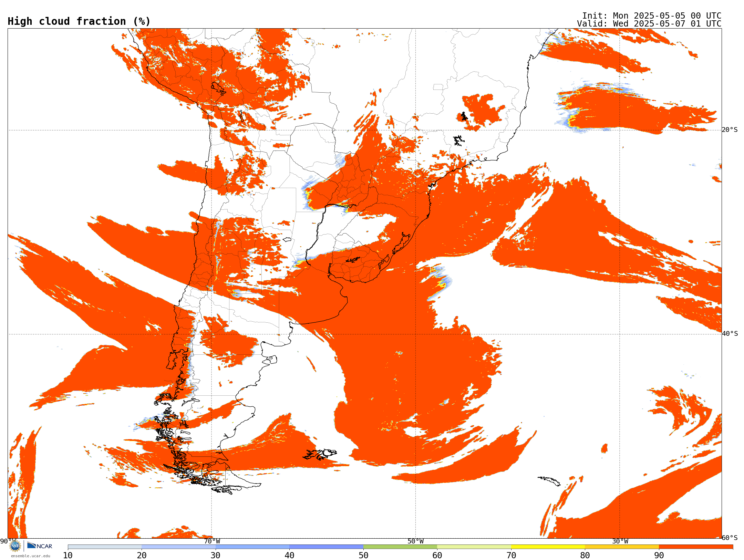Viewport: 744px width, 560px height.
Task: Click the High cloud fraction (%) title
Action: [79, 21]
